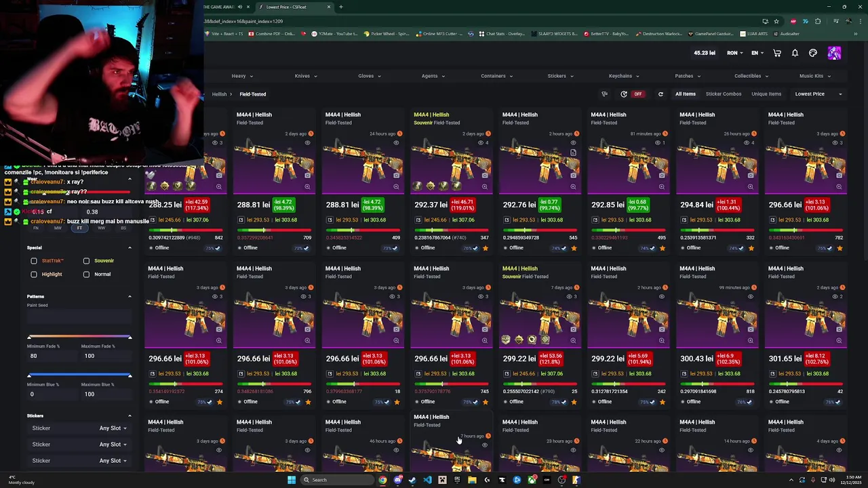Screen dimensions: 868x488
Task: Click the float bar on 292.85 lei listing
Action: 628,231
